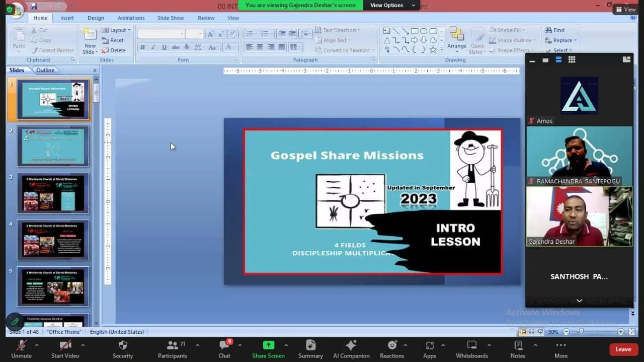
Task: Open the Slide Show ribbon tab
Action: 171,18
